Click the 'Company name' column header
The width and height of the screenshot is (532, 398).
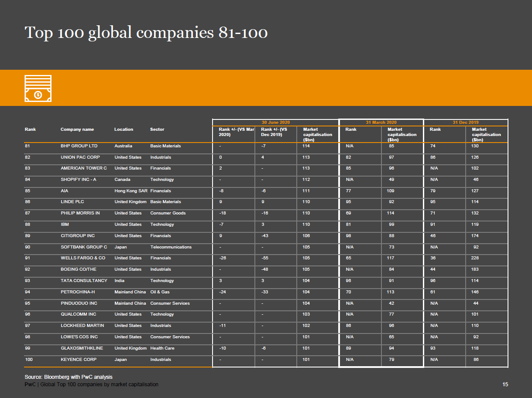(77, 129)
